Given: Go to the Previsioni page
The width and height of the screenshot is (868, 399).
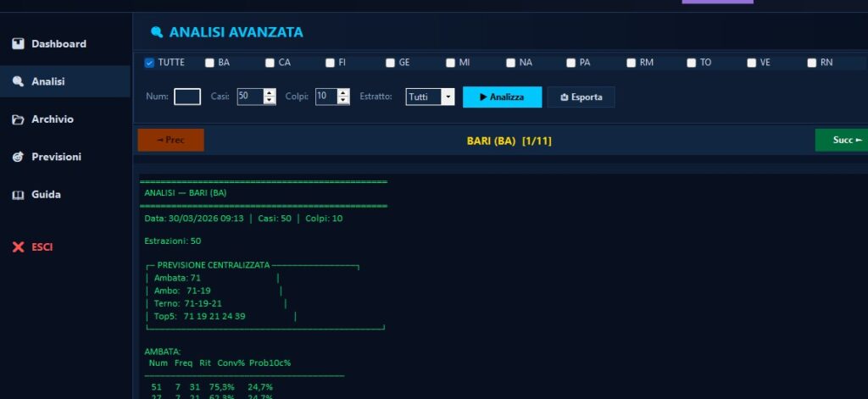Looking at the screenshot, I should click(x=56, y=157).
